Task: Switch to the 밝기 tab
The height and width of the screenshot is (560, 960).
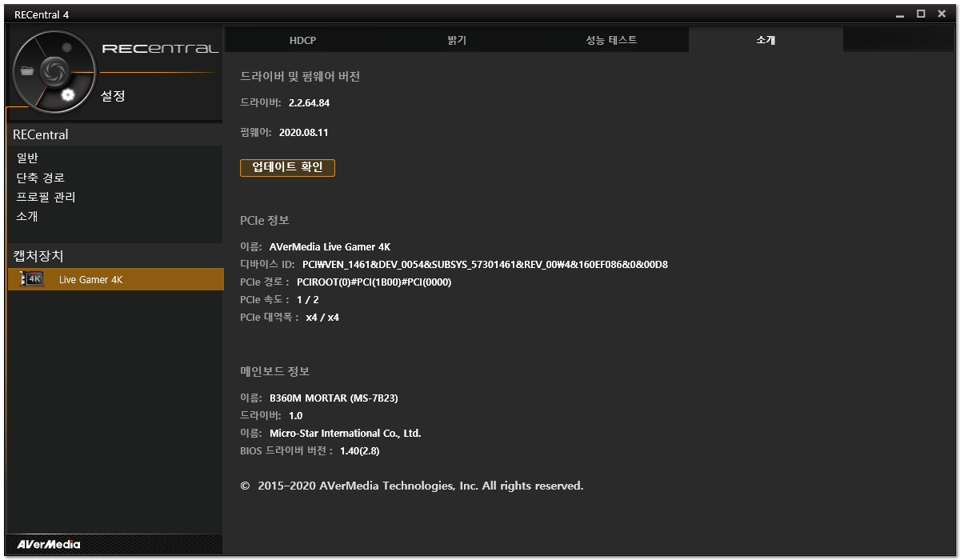Action: 457,40
